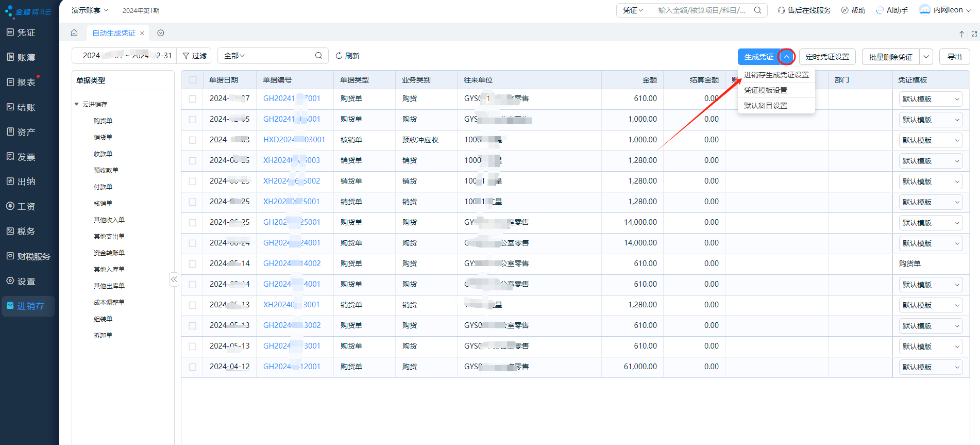Click the search magnifier in voucher search box
The width and height of the screenshot is (980, 445).
757,10
